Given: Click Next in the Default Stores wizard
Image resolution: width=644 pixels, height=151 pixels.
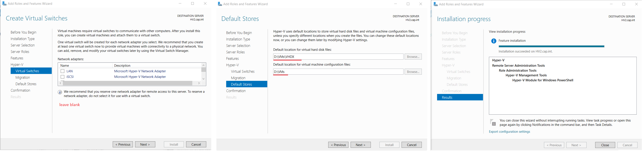Looking at the screenshot, I should click(x=361, y=145).
